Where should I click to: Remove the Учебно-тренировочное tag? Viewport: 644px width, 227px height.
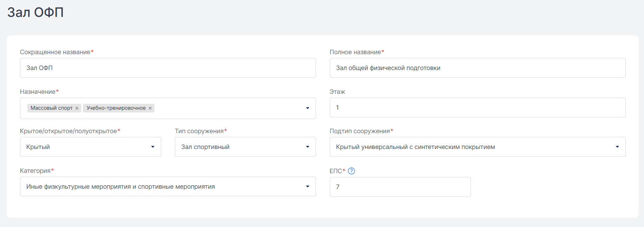(x=150, y=108)
